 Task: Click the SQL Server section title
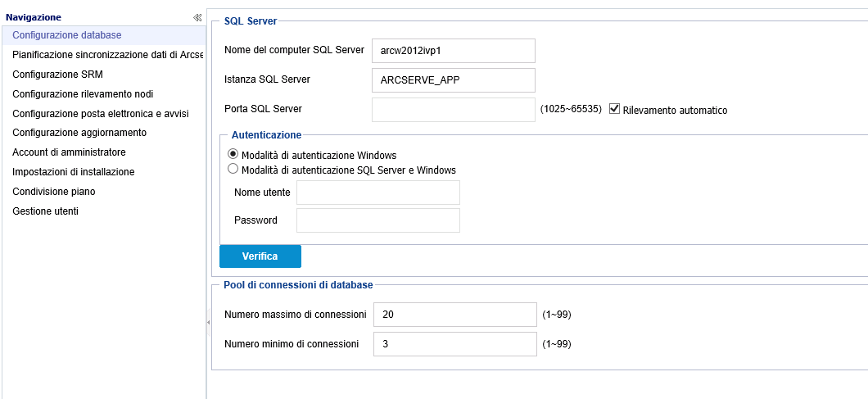(251, 21)
